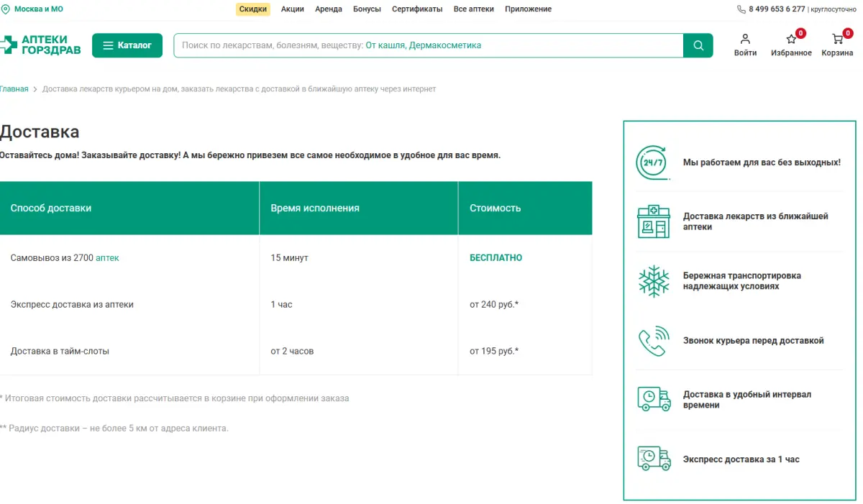The height and width of the screenshot is (504, 863).
Task: Click the БЕСПЛАТНО cost cell
Action: [x=496, y=257]
